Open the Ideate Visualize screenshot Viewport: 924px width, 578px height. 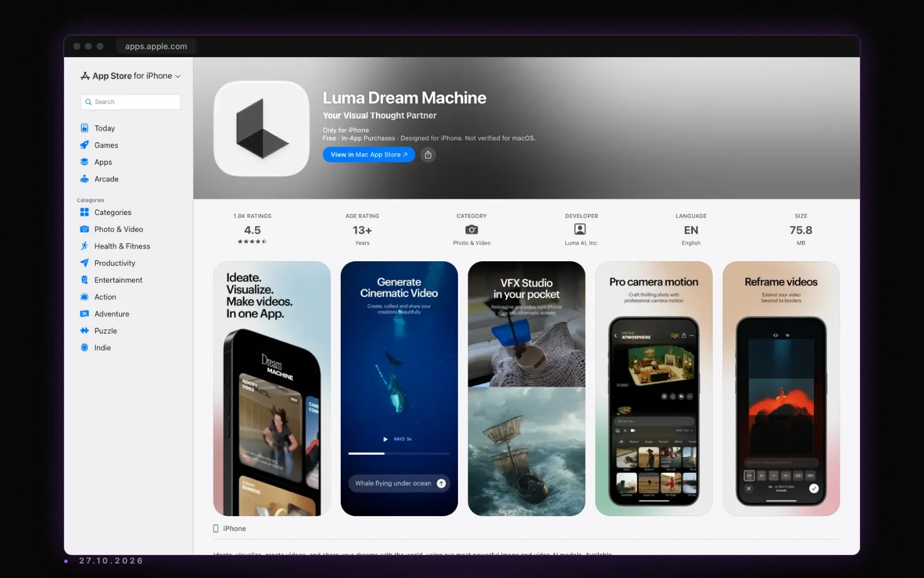pyautogui.click(x=272, y=388)
